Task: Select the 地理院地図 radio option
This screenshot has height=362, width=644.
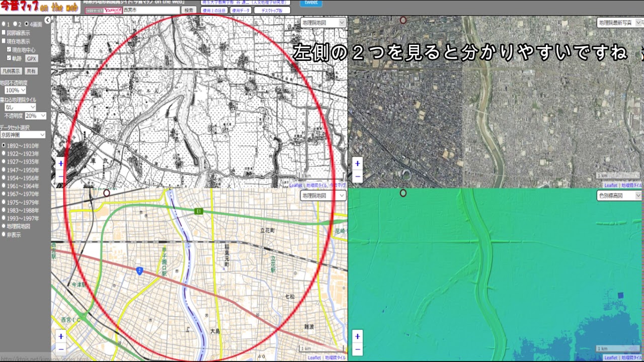Action: [4, 226]
